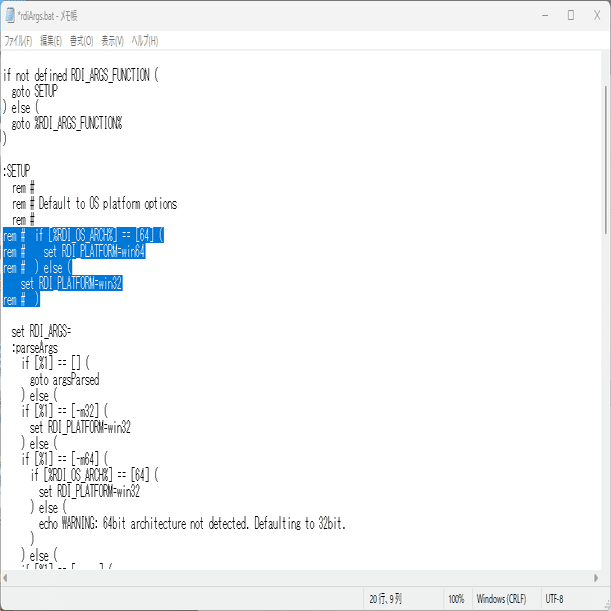The width and height of the screenshot is (611, 611).
Task: Click the Windows (CRLF) status entry
Action: pos(501,599)
